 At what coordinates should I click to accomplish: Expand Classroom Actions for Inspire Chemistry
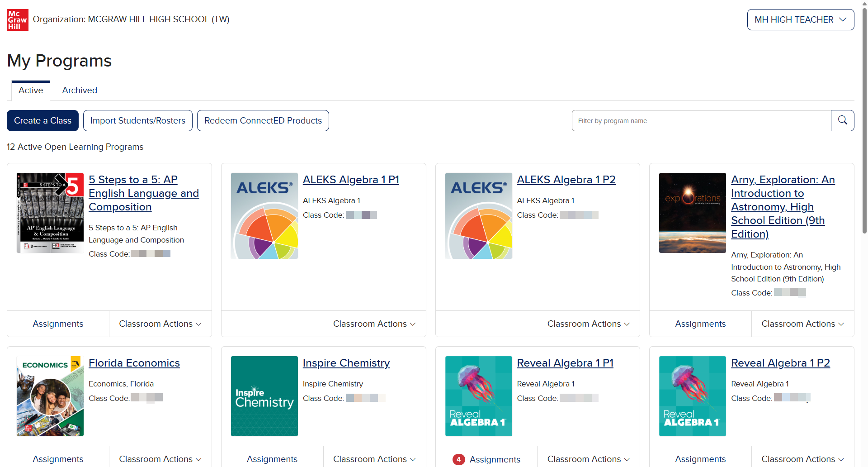coord(374,459)
